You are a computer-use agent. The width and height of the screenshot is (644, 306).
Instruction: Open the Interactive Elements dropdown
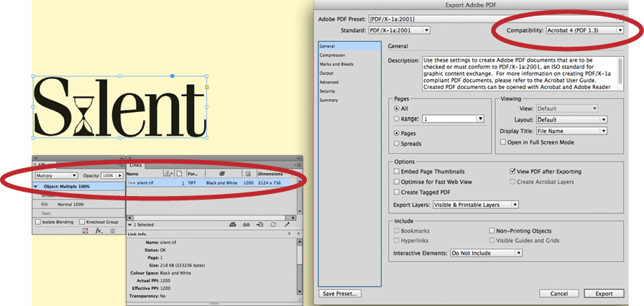click(486, 253)
